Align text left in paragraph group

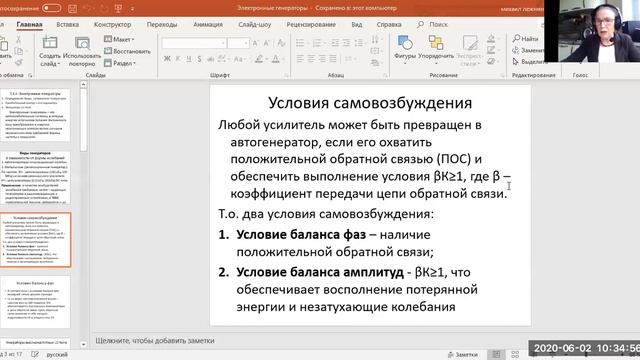[300, 59]
